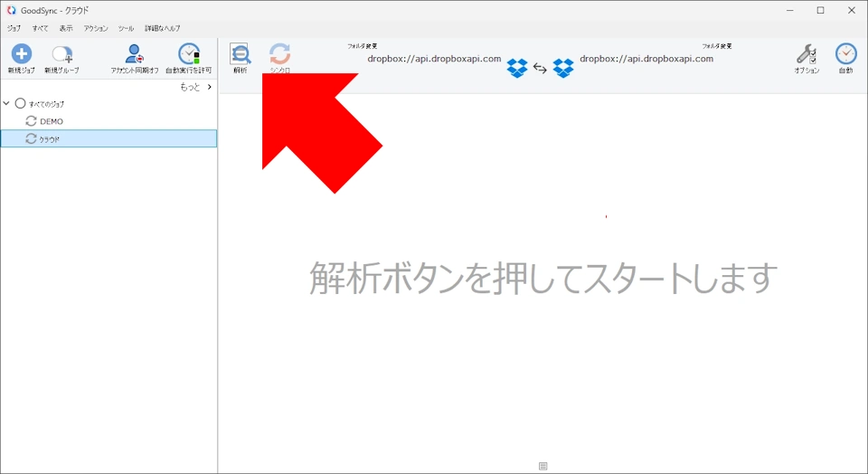The width and height of the screenshot is (868, 474).
Task: Expand the もっと more chevron
Action: [209, 87]
